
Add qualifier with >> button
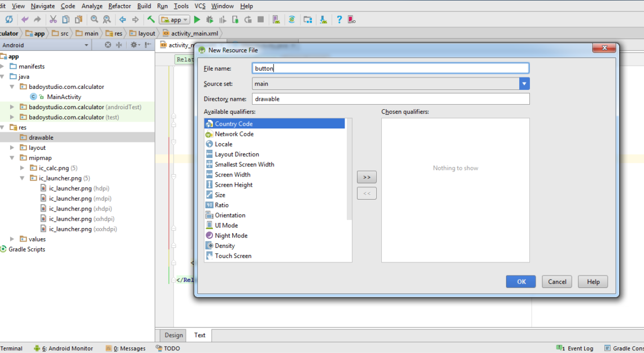[x=367, y=177]
